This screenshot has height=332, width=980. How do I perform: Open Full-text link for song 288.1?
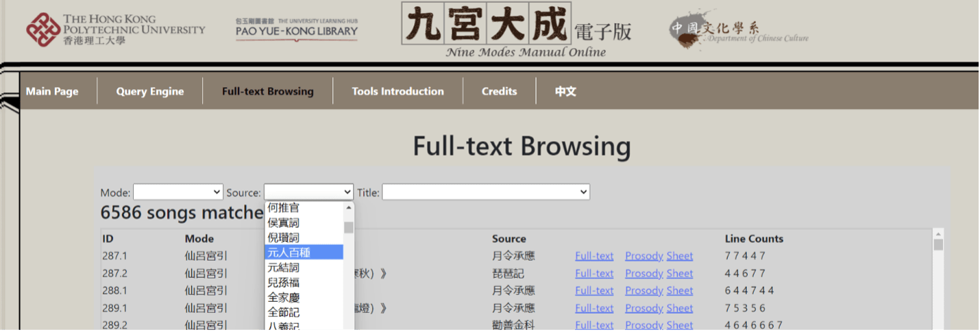[x=594, y=290]
